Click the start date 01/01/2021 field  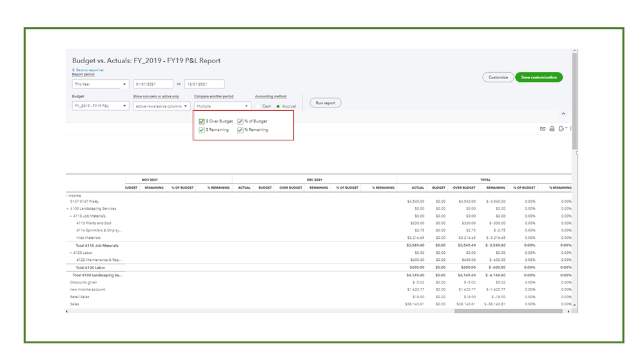pyautogui.click(x=153, y=84)
